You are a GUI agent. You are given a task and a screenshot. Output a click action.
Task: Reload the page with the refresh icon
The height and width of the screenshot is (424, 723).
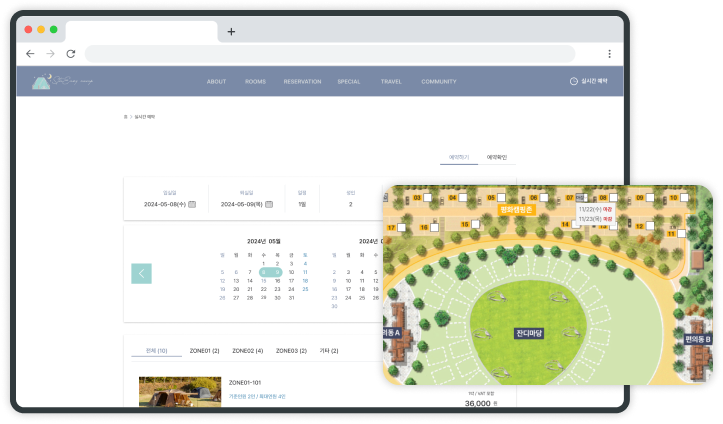pyautogui.click(x=70, y=53)
